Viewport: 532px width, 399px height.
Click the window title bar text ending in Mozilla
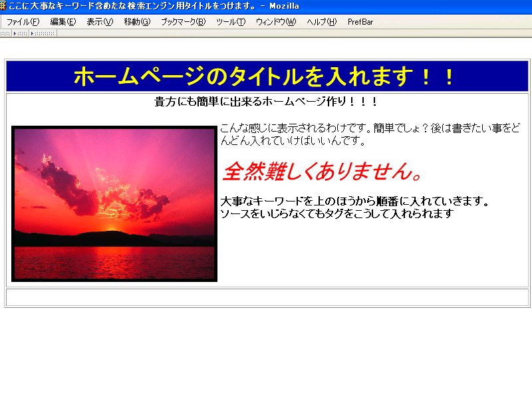click(154, 6)
